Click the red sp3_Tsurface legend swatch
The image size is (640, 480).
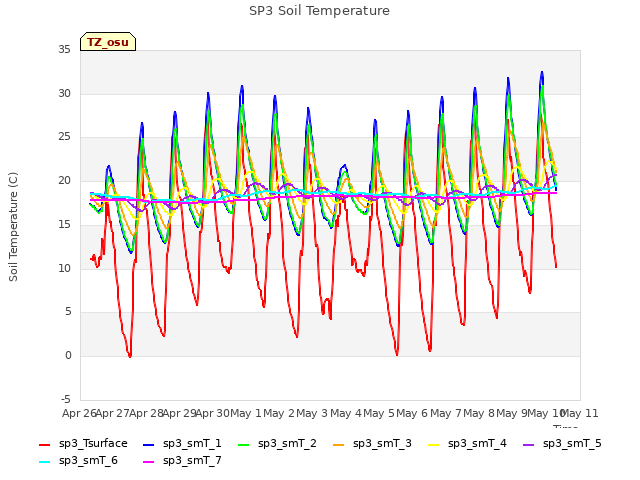44,444
